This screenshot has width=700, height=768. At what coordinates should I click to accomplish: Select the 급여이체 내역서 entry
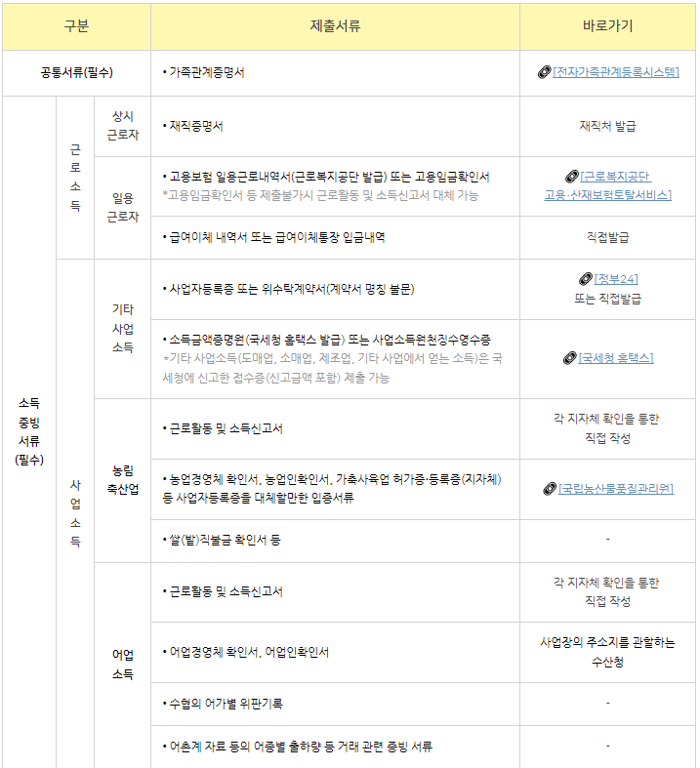click(x=273, y=238)
